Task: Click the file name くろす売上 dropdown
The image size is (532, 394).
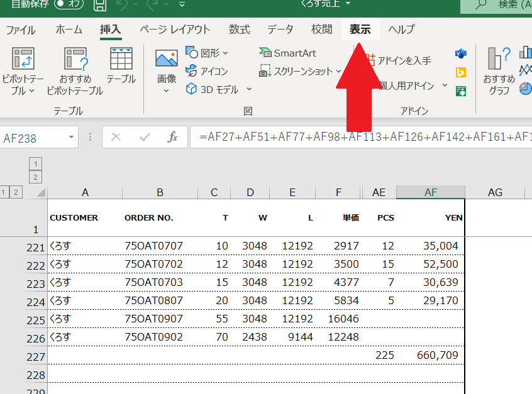Action: pos(326,4)
